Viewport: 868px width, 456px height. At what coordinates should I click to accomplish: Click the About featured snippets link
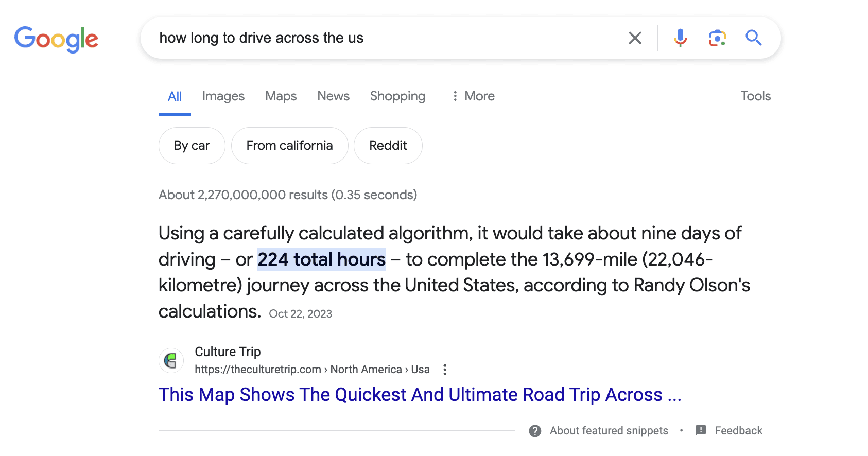point(609,431)
